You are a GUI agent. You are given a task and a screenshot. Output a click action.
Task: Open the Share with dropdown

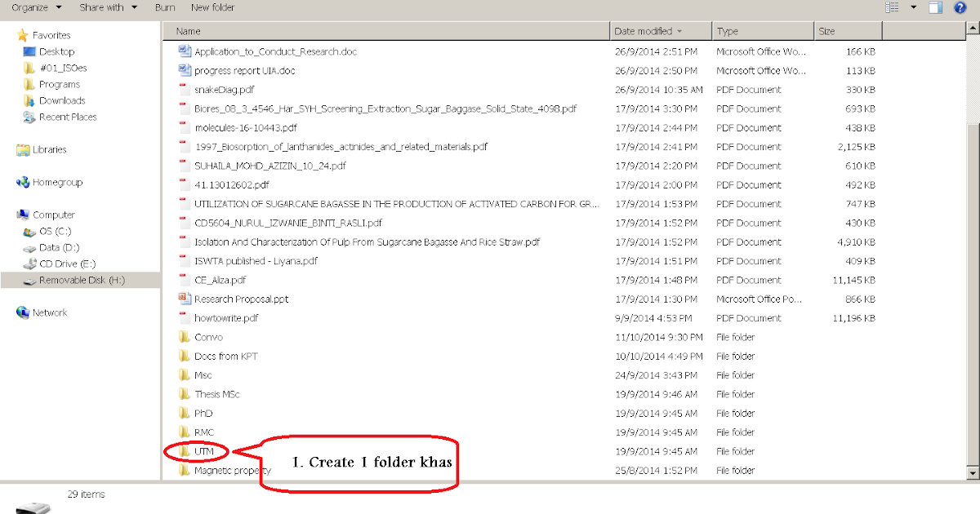[x=108, y=7]
